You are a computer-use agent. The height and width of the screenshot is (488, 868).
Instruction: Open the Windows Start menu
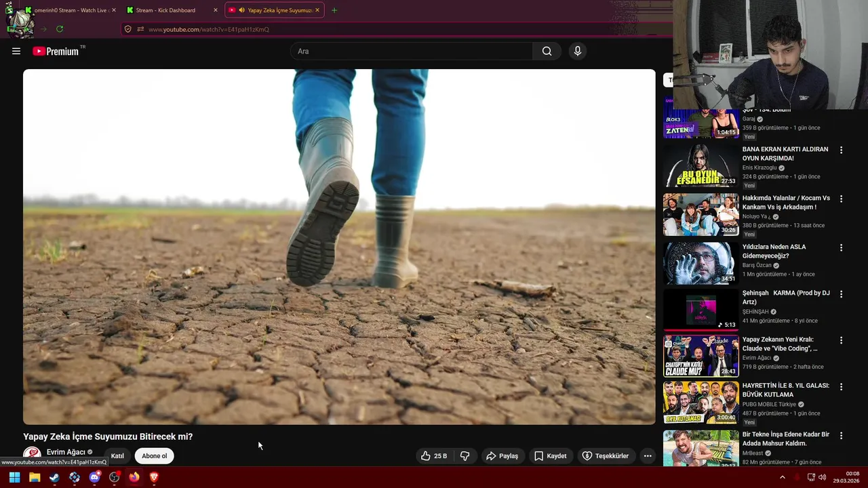tap(14, 477)
